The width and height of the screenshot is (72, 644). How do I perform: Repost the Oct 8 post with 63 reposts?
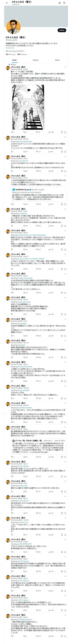(x=25, y=171)
